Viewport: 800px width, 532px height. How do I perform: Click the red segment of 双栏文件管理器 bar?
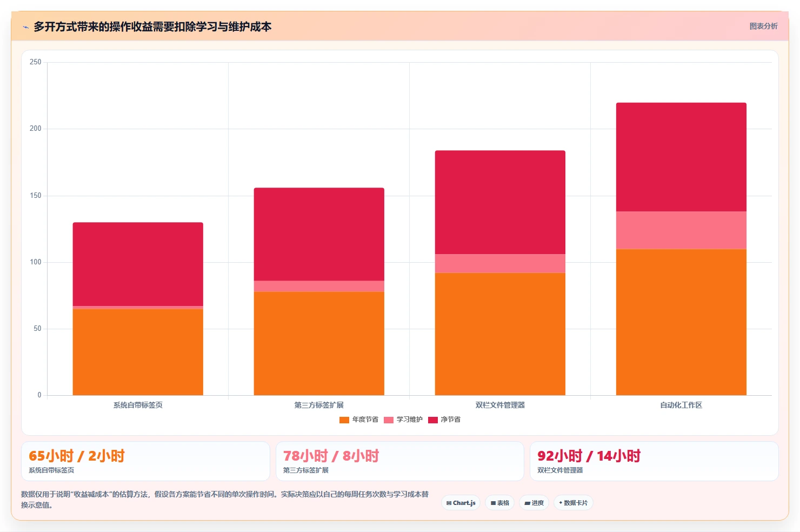pos(500,202)
